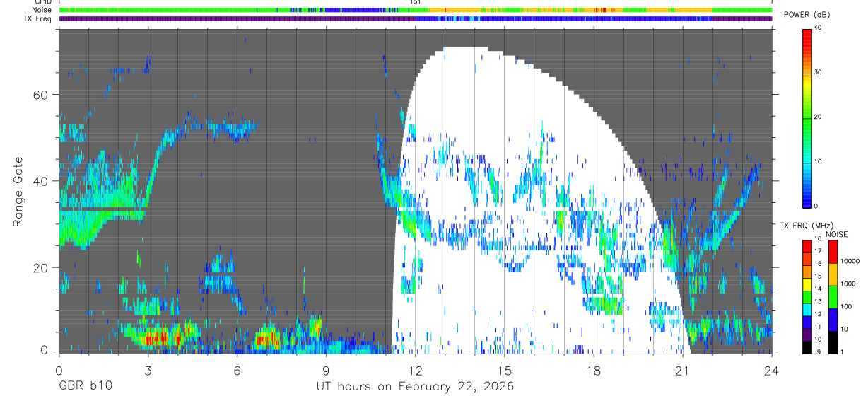Click the '20' tick on POWER scale
The width and height of the screenshot is (868, 401).
pos(819,117)
